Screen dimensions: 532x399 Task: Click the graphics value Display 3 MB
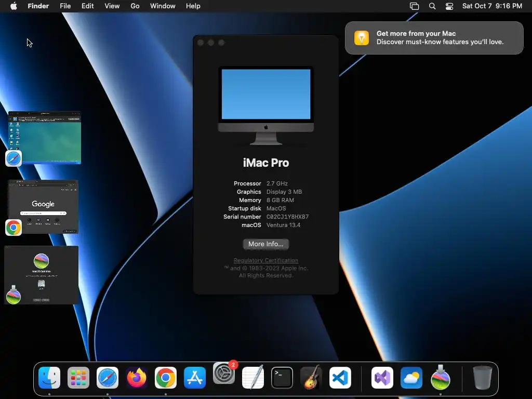coord(284,192)
